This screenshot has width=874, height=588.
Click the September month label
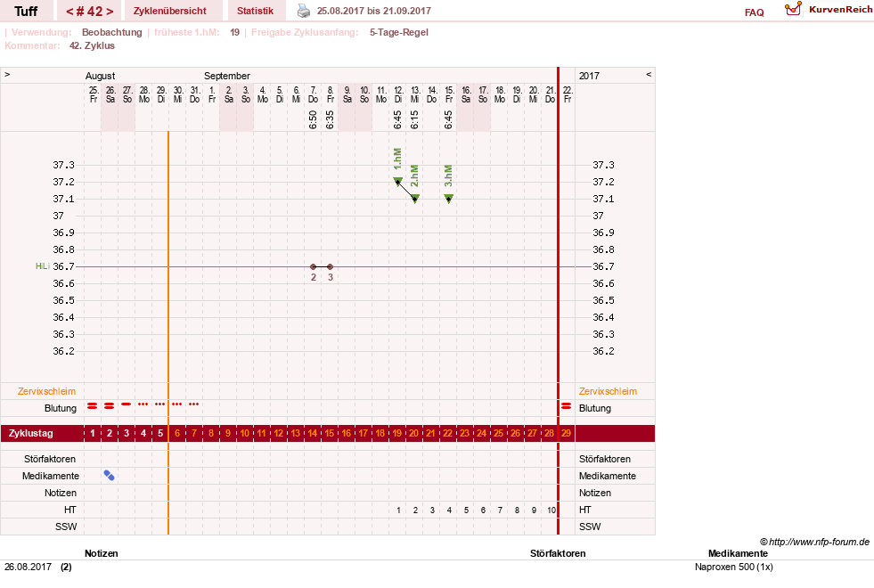pos(227,76)
